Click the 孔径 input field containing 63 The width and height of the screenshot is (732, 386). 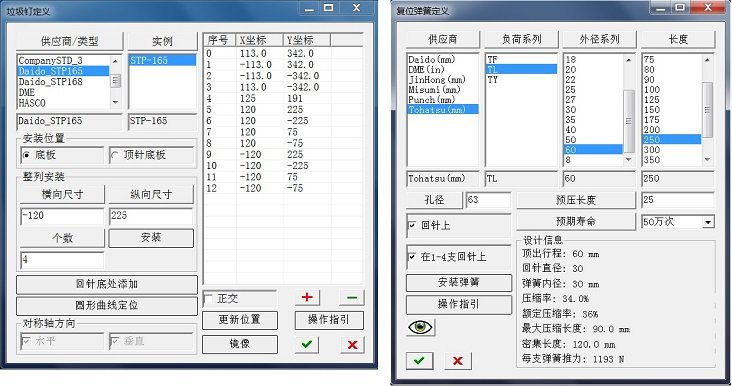(488, 200)
